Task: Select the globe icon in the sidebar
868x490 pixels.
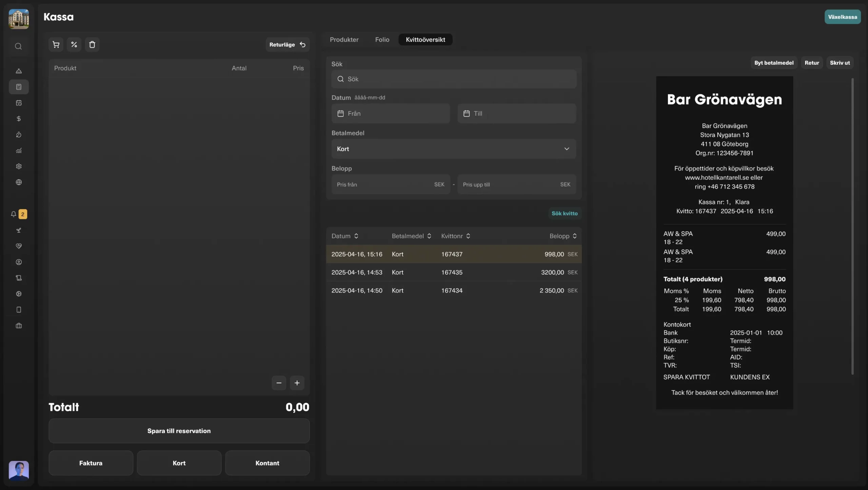Action: 19,182
